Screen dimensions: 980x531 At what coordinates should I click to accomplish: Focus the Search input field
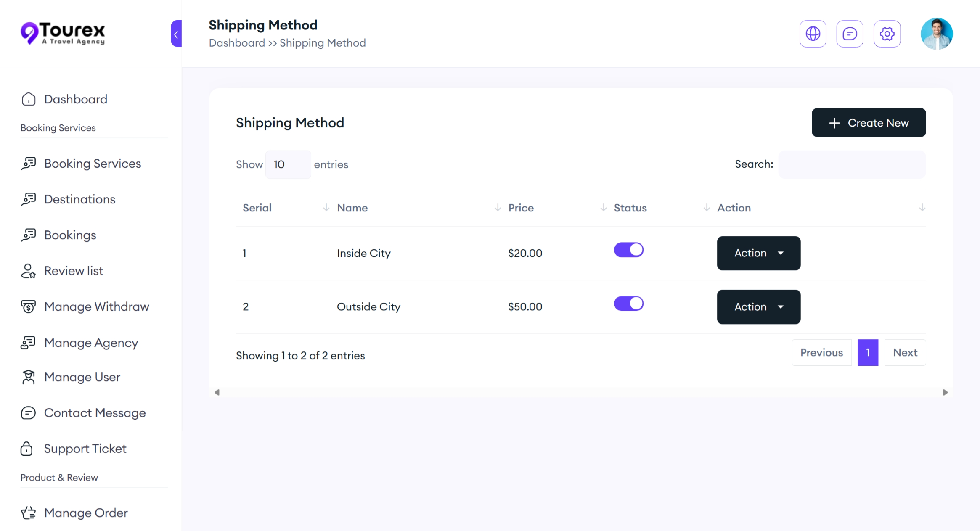[852, 164]
